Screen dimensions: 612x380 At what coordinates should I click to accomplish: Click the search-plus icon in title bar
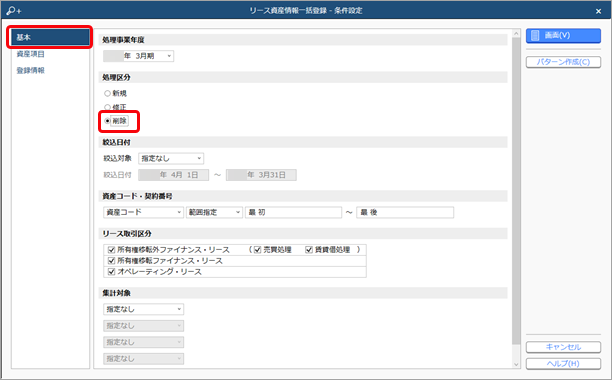(13, 11)
